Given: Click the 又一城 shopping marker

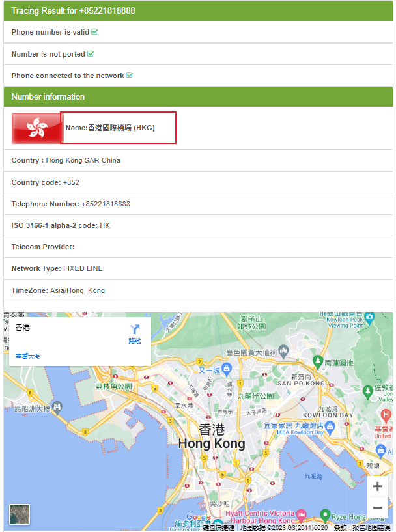Looking at the screenshot, I should click(226, 369).
